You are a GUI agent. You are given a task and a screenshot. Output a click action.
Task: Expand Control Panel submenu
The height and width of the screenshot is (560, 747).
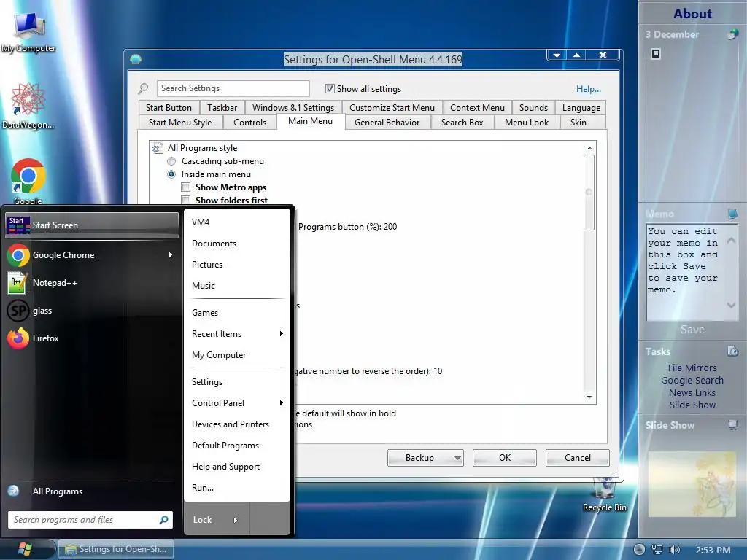point(281,402)
